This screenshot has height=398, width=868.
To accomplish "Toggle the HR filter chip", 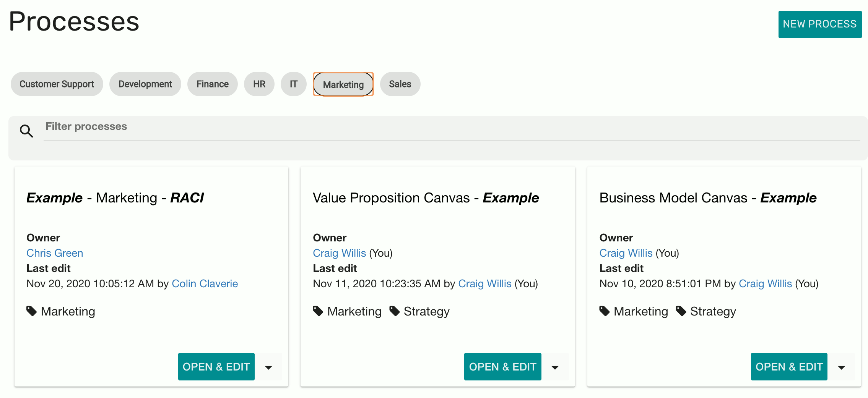I will tap(259, 84).
